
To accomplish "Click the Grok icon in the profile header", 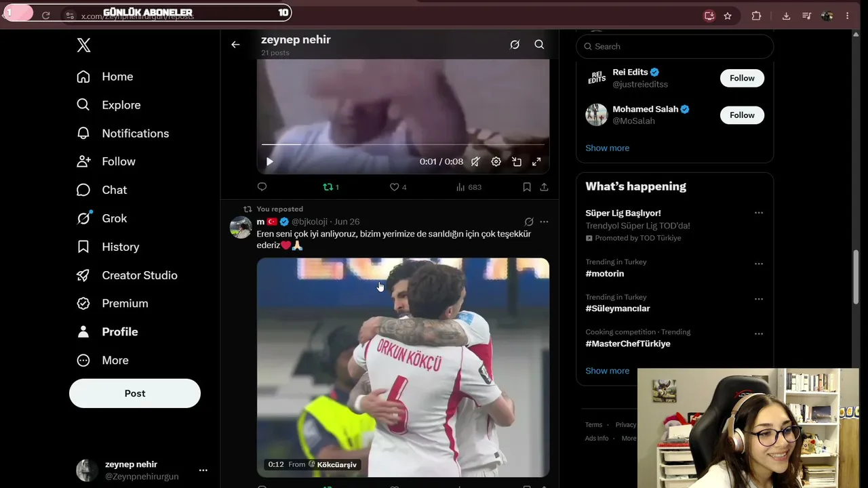I will click(x=515, y=45).
